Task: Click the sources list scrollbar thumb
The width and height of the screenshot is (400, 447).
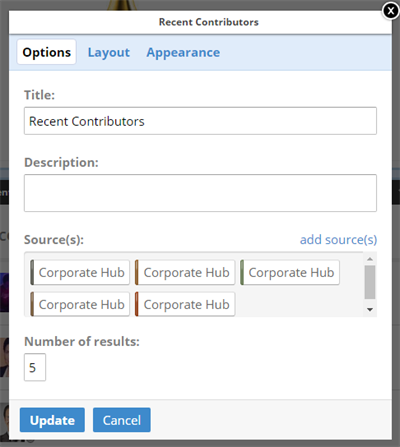Action: [370, 282]
